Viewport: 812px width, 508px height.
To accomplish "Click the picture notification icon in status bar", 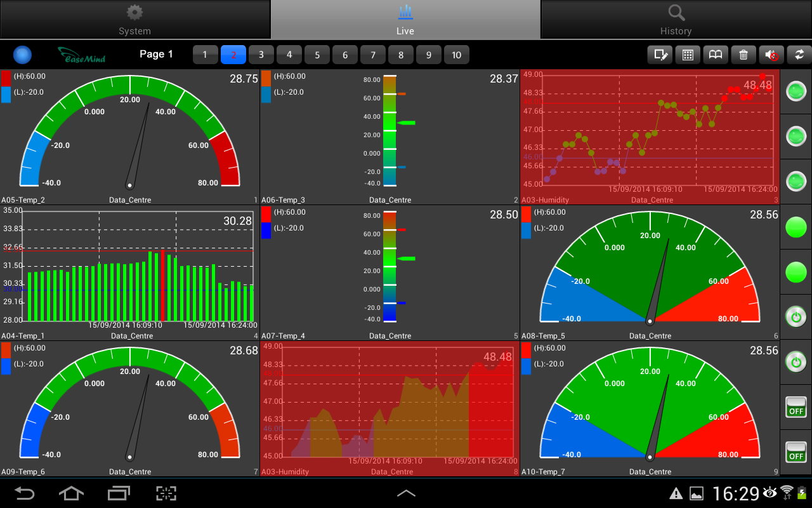I will coord(697,493).
